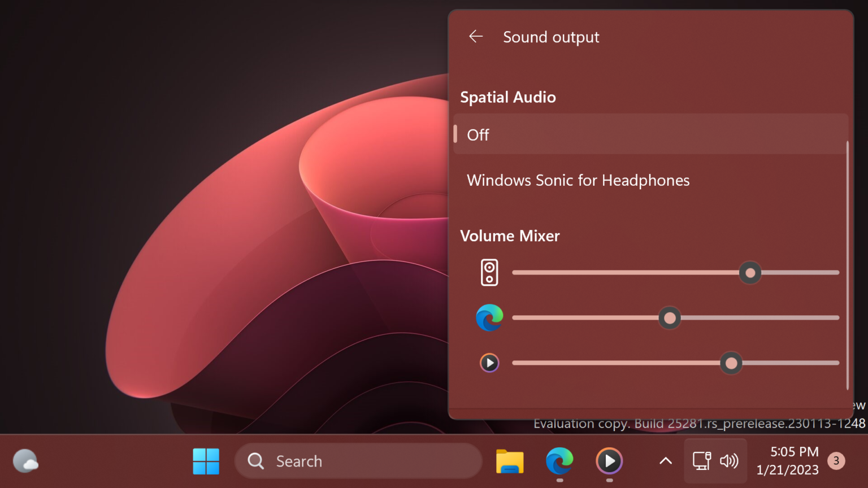Open the weather widget on the taskbar
The width and height of the screenshot is (868, 488).
(x=25, y=461)
